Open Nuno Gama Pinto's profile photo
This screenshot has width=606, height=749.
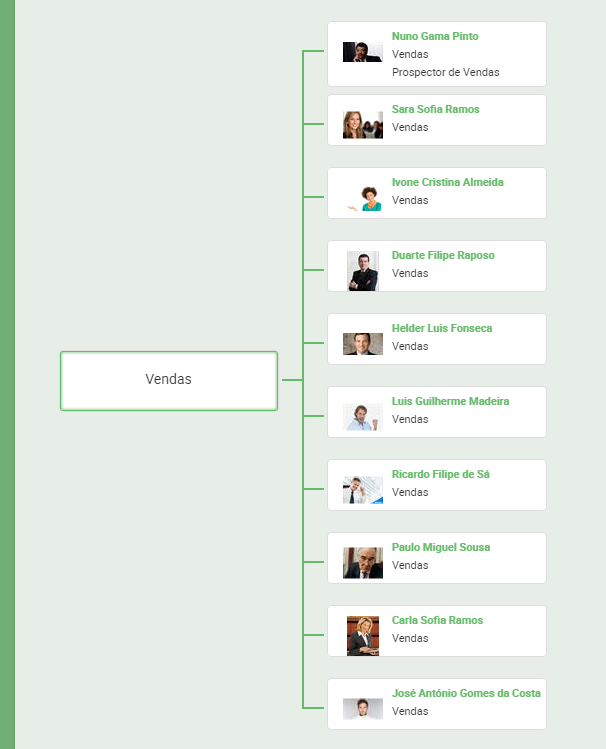(x=362, y=52)
